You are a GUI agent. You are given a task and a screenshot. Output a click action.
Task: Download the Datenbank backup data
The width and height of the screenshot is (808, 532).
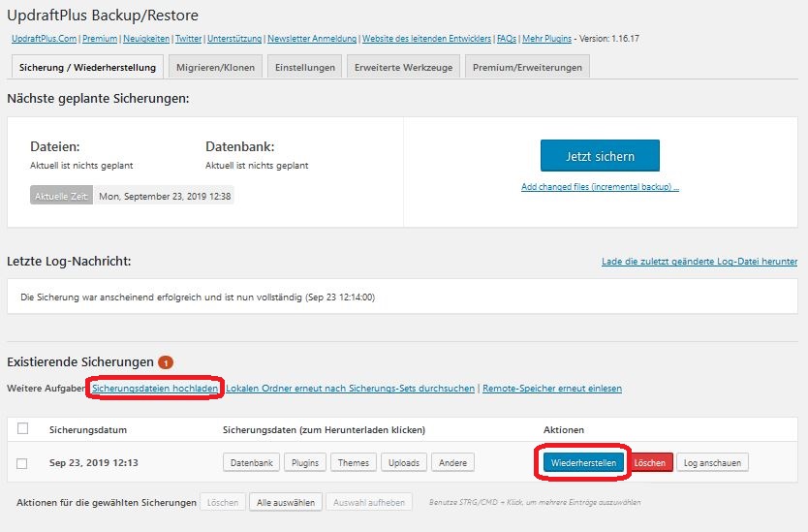tap(252, 463)
